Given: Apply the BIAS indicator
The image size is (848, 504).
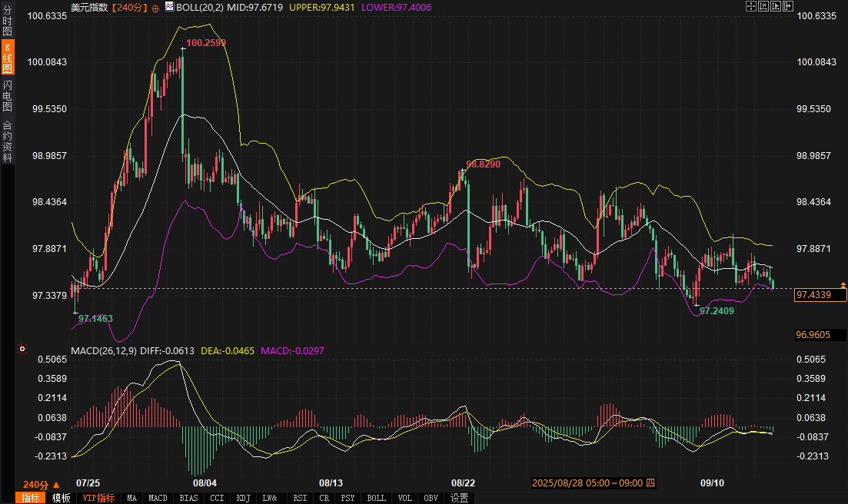Looking at the screenshot, I should 189,498.
